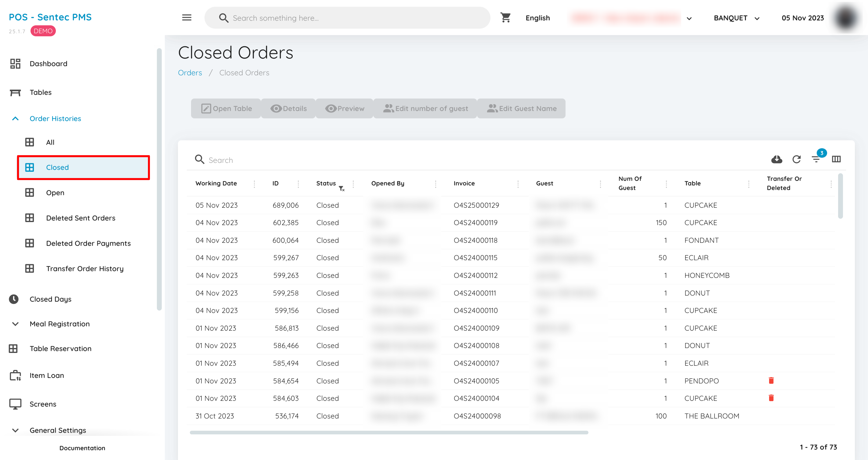Open the BANQUET outlet dropdown

736,18
